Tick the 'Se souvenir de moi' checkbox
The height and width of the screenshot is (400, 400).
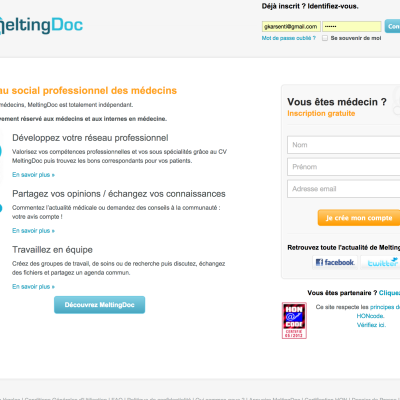[325, 38]
